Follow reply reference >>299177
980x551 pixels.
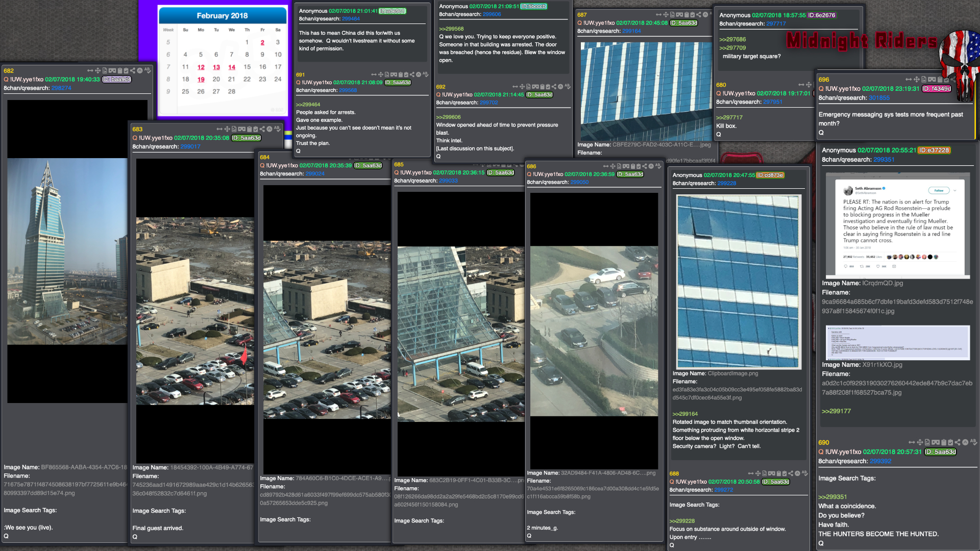(836, 411)
